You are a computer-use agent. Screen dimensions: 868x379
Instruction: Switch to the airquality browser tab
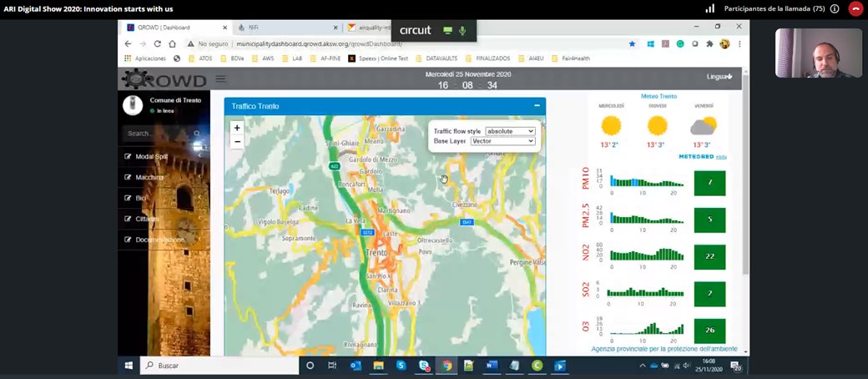tap(367, 28)
